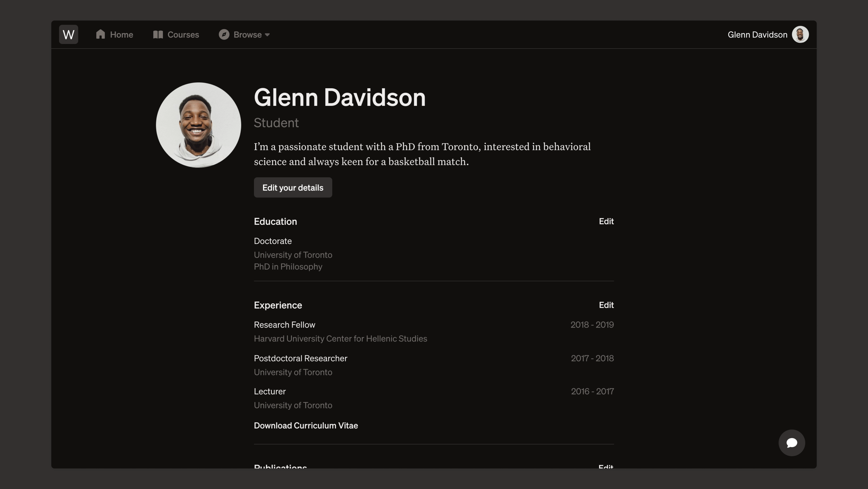Go to the Courses menu item
Image resolution: width=868 pixels, height=489 pixels.
pyautogui.click(x=183, y=35)
